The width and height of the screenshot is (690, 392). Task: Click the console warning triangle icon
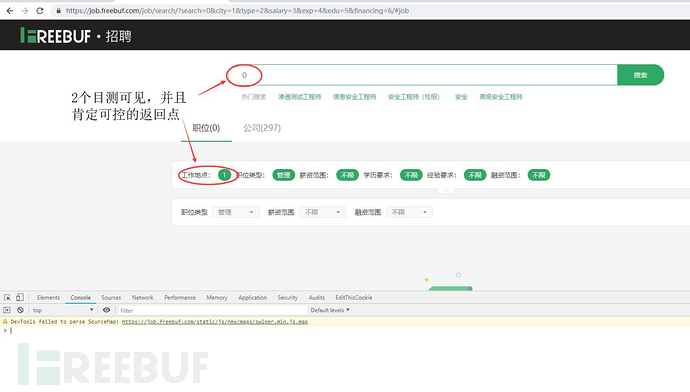click(5, 322)
